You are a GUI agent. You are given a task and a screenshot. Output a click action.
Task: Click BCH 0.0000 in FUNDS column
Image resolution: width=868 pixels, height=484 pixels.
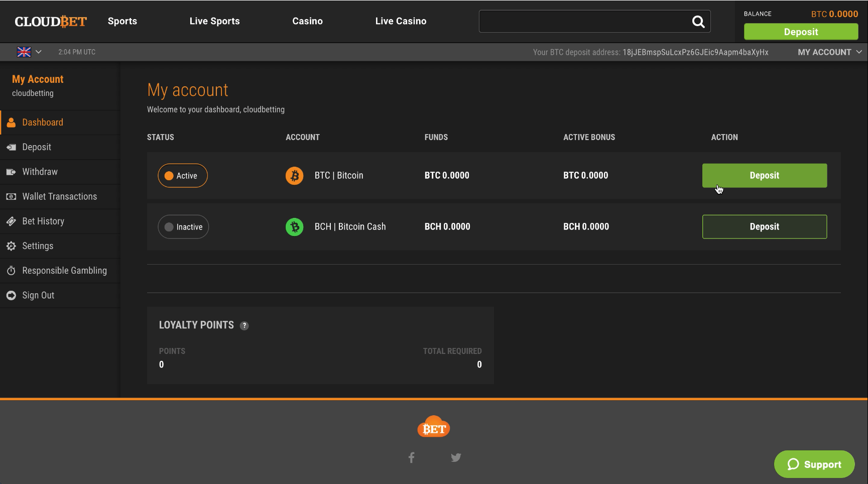tap(447, 227)
